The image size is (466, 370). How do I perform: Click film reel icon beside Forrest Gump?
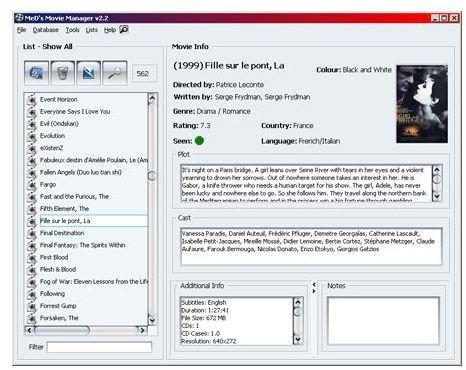tap(32, 306)
